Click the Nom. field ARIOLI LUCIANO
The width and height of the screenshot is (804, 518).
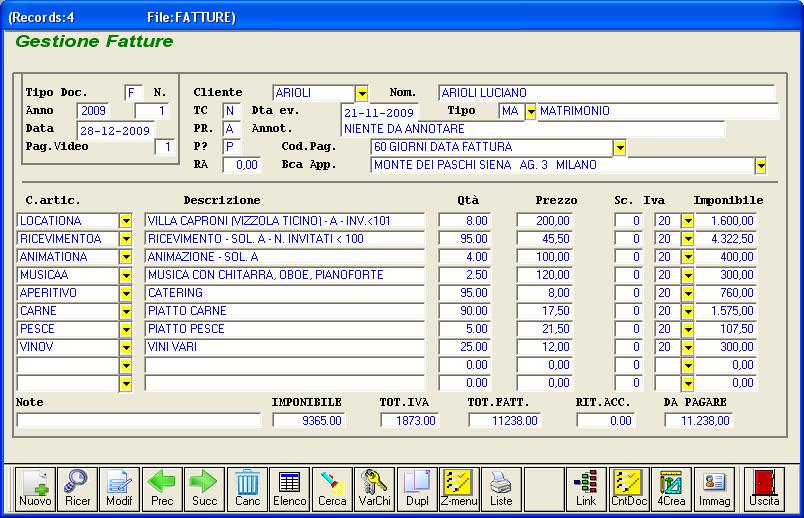(x=607, y=93)
